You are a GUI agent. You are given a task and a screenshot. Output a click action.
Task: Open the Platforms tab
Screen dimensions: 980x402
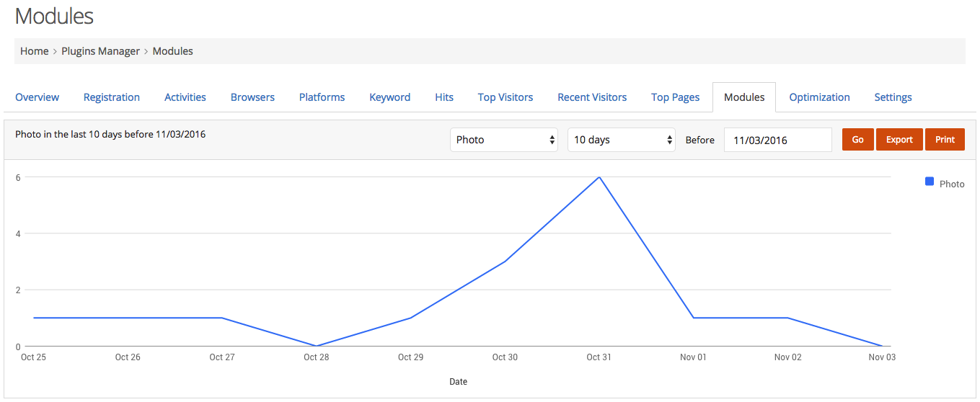322,97
